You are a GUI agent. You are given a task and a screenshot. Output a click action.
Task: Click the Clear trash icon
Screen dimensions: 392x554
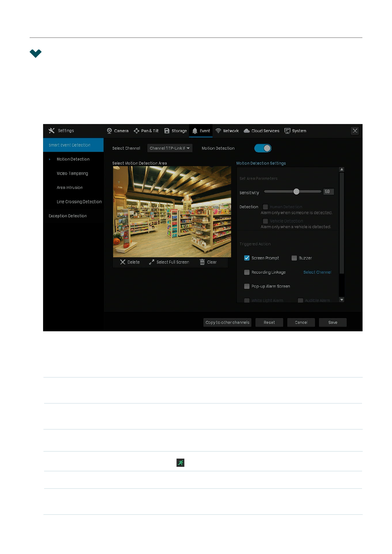coord(202,262)
